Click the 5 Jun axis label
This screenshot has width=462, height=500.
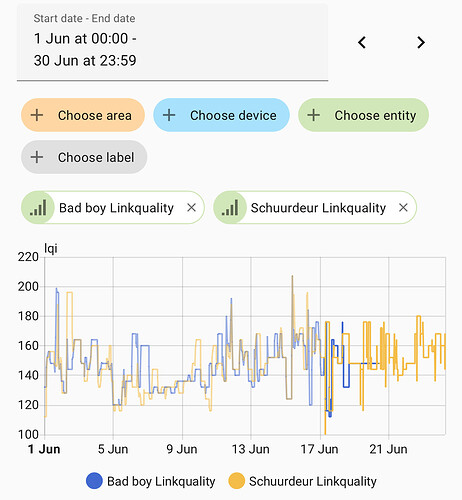click(113, 449)
